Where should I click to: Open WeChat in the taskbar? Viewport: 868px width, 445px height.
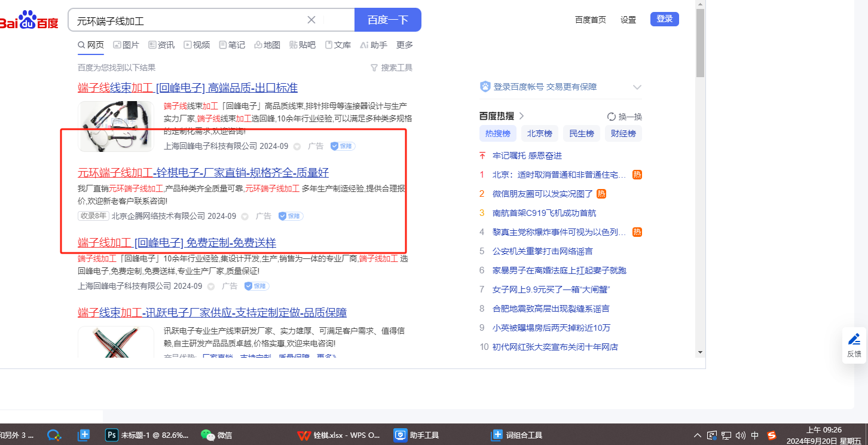pos(207,435)
